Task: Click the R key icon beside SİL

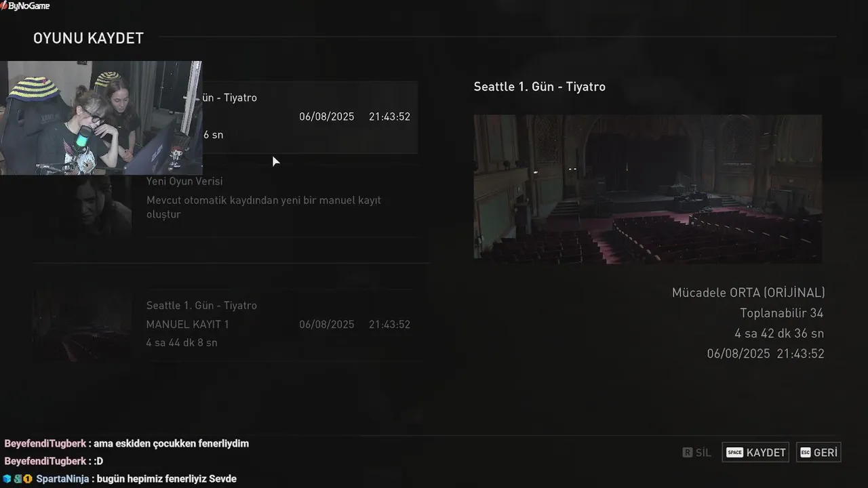Action: 687,453
